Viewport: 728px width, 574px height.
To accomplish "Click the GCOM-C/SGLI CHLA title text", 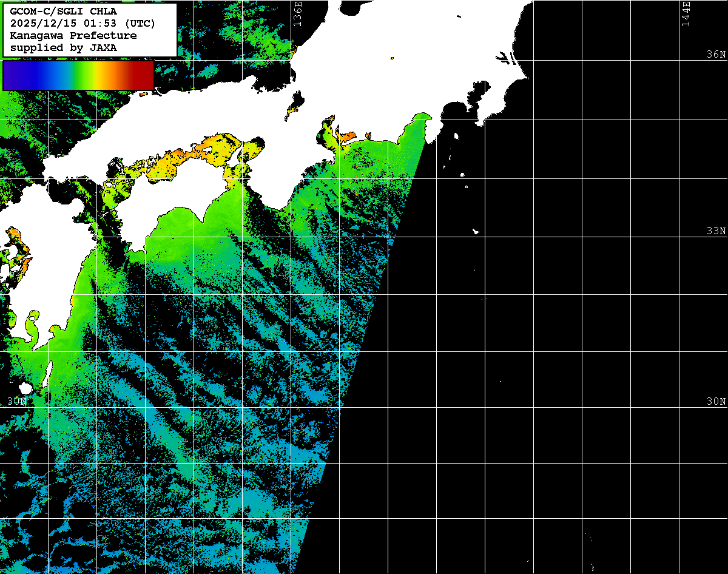I will [x=63, y=11].
